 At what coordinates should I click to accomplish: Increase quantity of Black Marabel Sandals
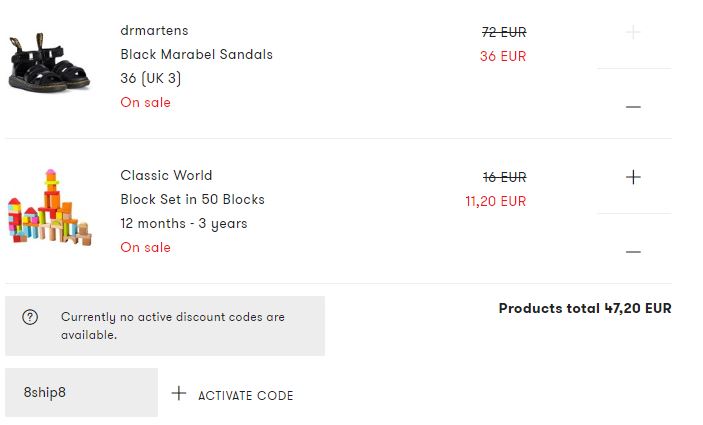(633, 32)
